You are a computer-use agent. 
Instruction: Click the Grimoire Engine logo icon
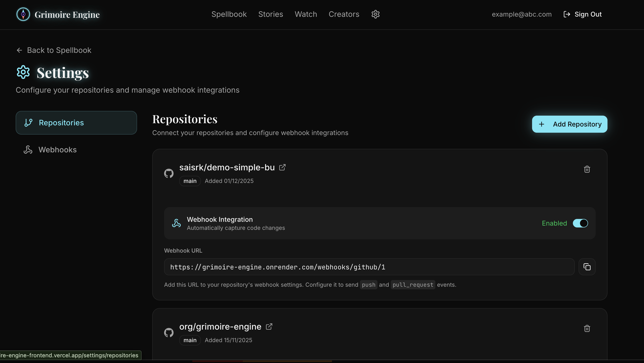(x=23, y=14)
